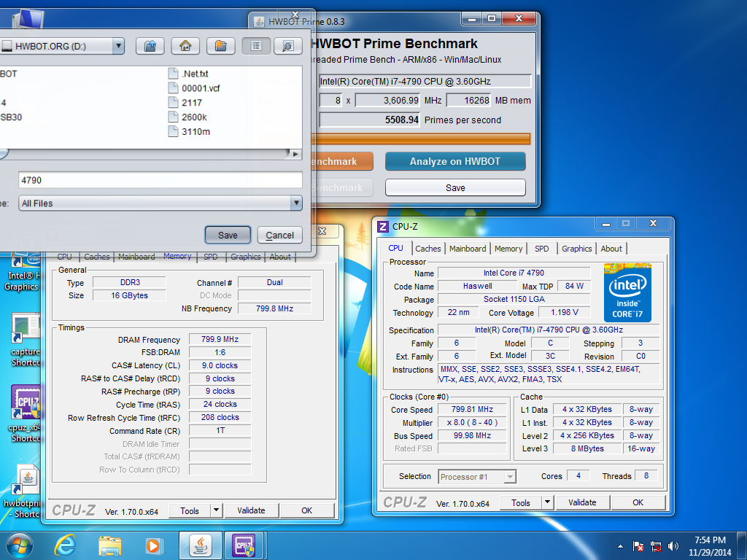
Task: Switch to About tab in right CPU-Z
Action: click(611, 249)
